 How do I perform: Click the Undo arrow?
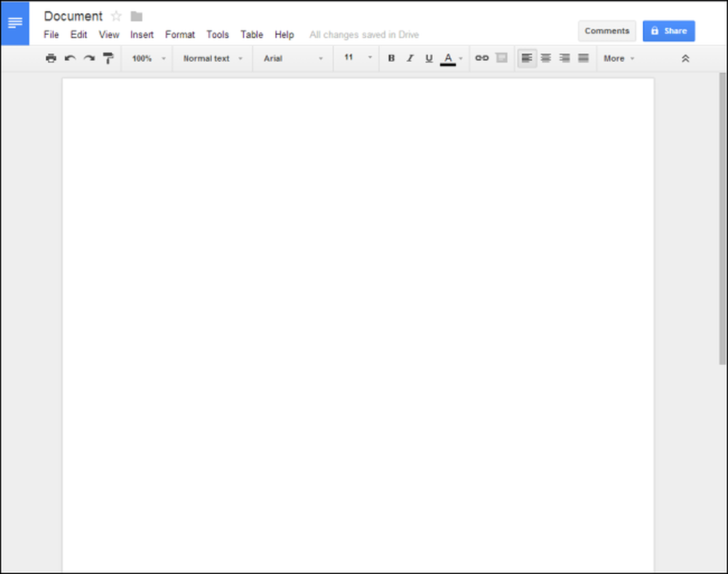pos(70,58)
